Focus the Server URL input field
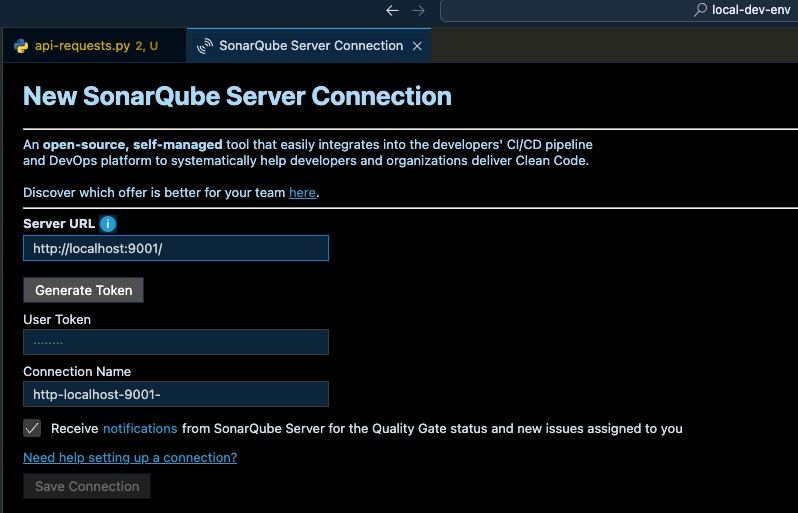The width and height of the screenshot is (798, 513). click(176, 248)
